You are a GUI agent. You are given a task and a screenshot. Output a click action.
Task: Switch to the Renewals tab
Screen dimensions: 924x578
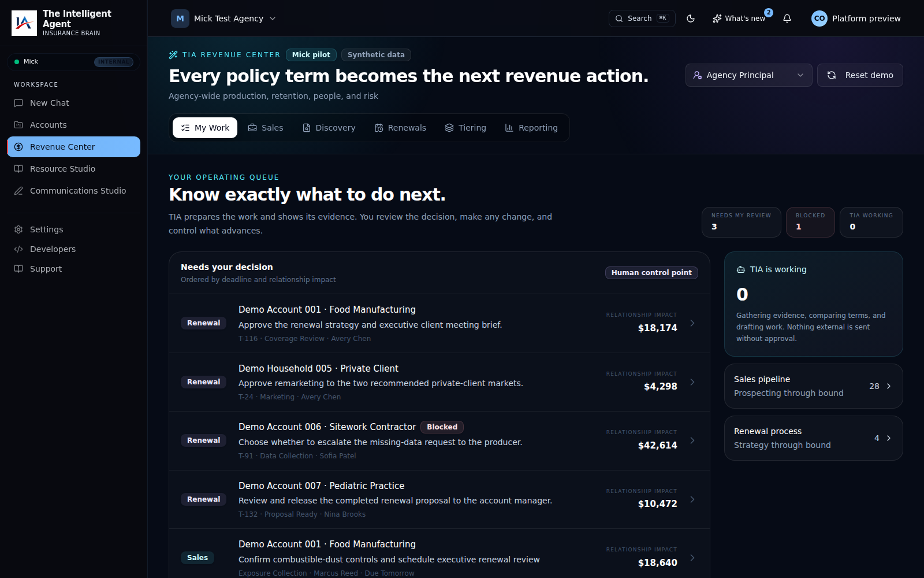point(400,128)
